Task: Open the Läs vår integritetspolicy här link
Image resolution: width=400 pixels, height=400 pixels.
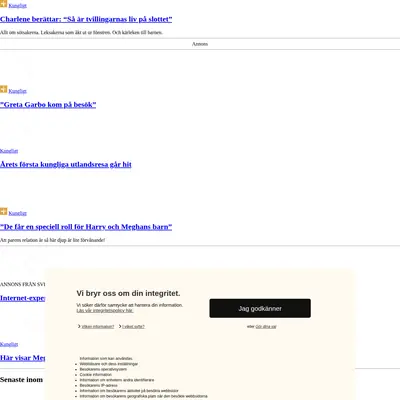Action: pos(105,311)
